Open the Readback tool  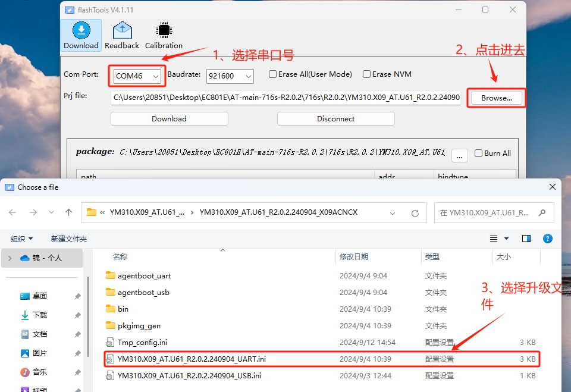122,36
